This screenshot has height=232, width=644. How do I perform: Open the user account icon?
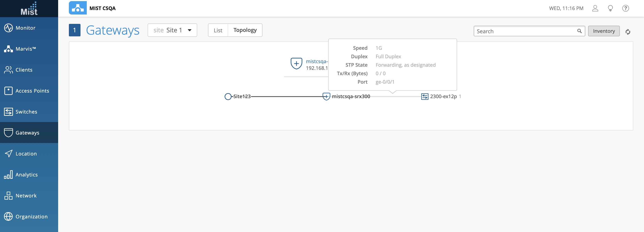[595, 8]
